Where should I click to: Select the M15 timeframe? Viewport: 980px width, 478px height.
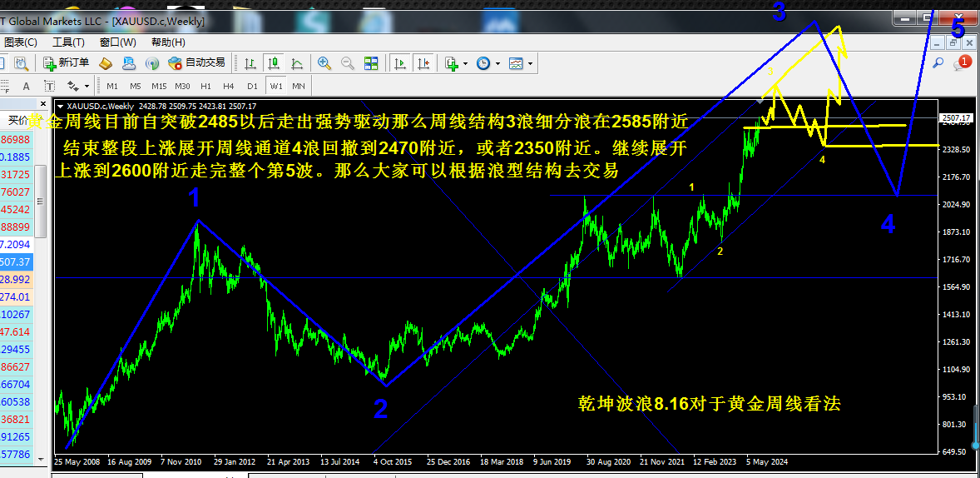159,86
